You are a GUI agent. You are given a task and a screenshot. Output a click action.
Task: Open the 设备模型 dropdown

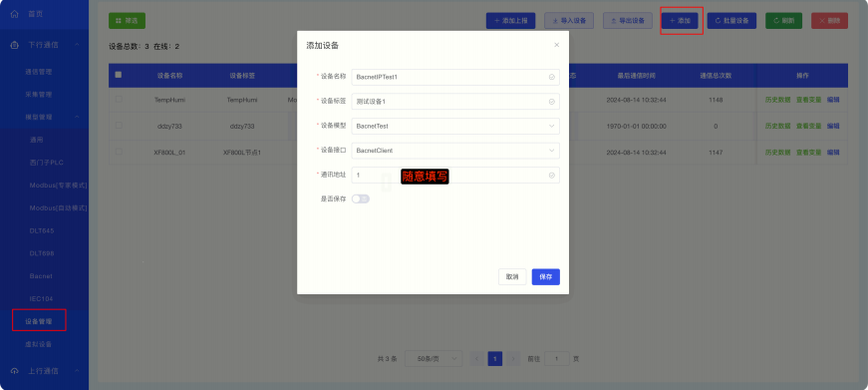[x=455, y=126]
